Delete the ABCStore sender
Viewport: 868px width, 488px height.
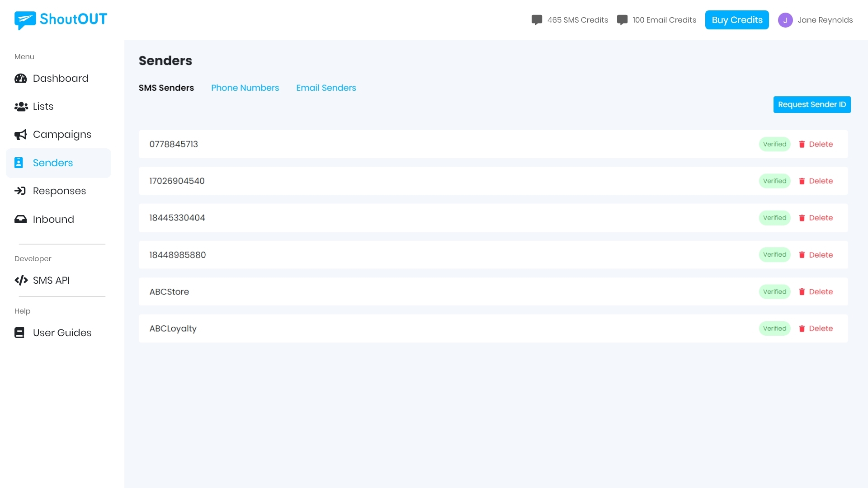pos(816,292)
